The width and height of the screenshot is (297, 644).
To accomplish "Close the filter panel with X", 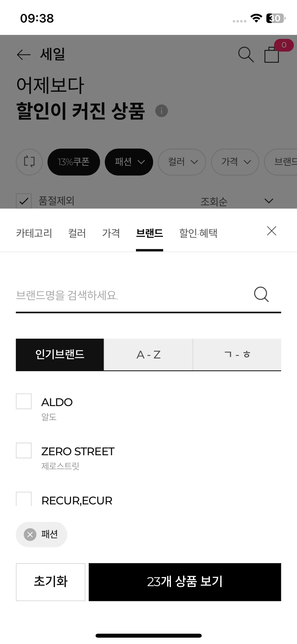I will tap(271, 231).
